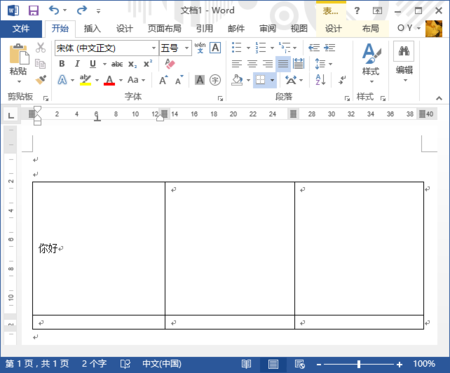Expand the numbering list dropdown arrow
Screen dimensions: 450x373
point(272,48)
